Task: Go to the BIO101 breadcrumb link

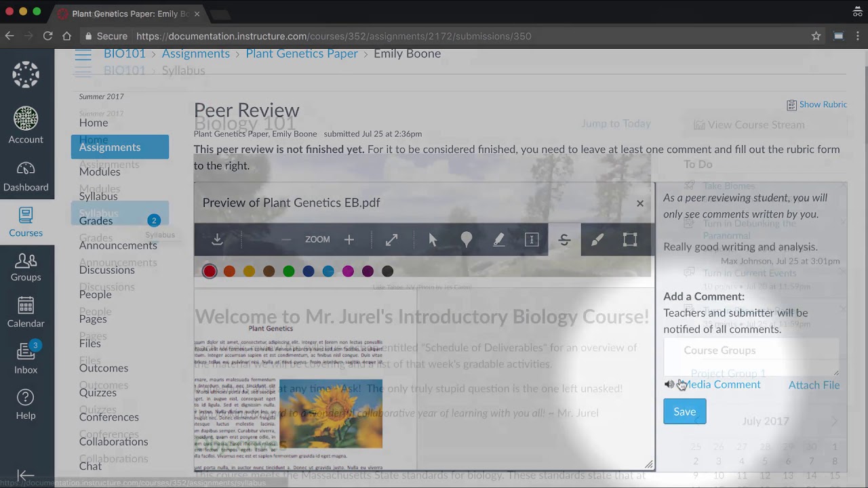Action: [125, 54]
